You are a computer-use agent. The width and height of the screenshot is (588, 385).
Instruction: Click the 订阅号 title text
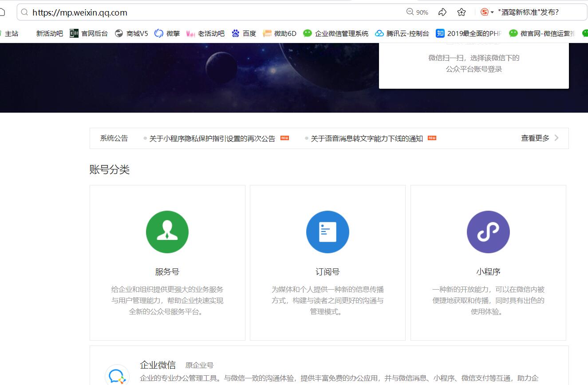[328, 272]
